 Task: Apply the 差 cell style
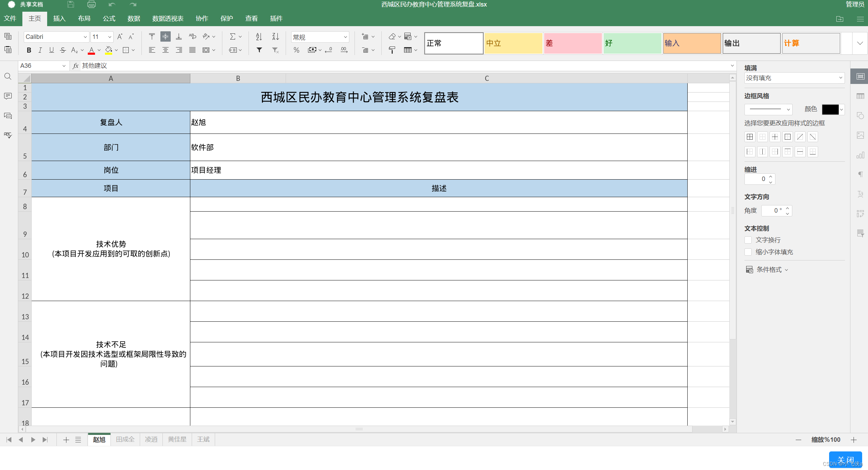coord(573,43)
